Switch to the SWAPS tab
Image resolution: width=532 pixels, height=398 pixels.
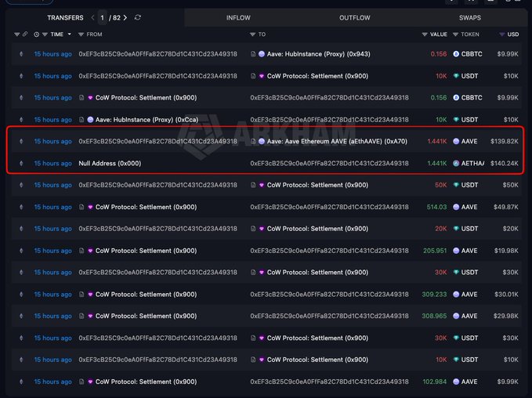coord(469,18)
